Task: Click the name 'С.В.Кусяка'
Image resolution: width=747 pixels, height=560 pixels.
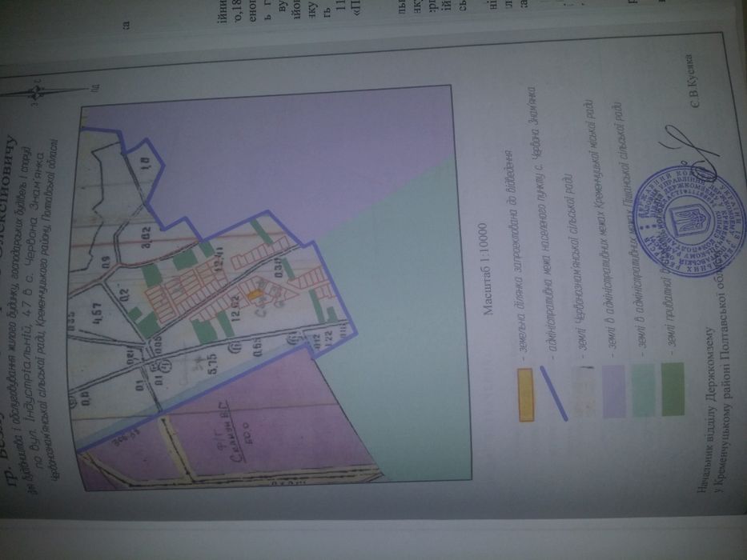Action: (x=692, y=81)
